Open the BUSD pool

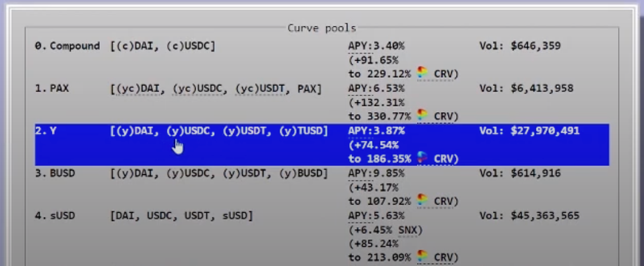62,174
